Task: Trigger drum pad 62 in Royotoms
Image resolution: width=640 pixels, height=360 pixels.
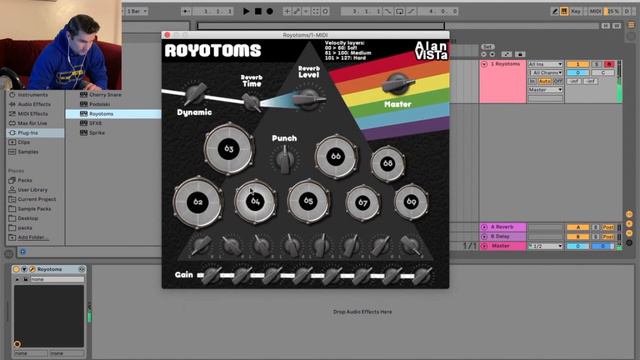Action: coord(198,202)
